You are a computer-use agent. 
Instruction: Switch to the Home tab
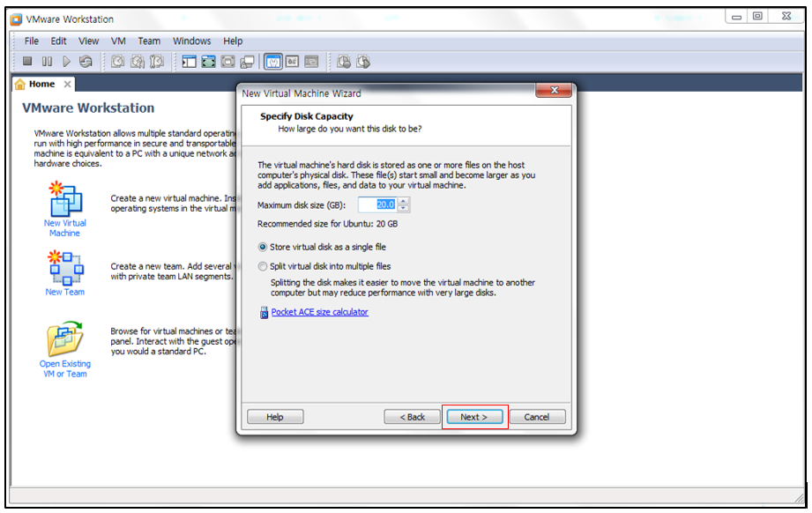(42, 84)
